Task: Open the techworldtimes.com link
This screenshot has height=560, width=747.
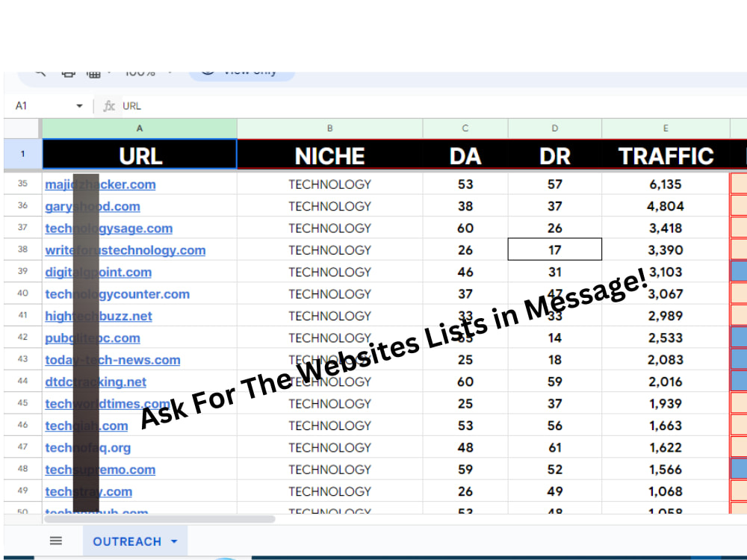Action: click(108, 403)
